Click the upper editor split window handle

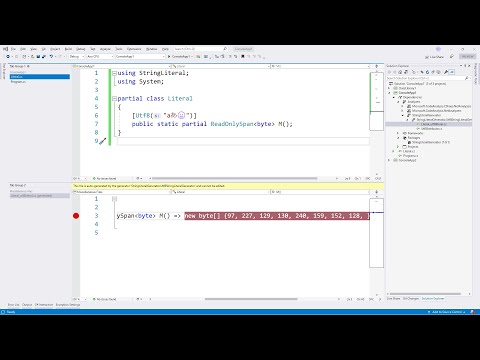[x=377, y=66]
